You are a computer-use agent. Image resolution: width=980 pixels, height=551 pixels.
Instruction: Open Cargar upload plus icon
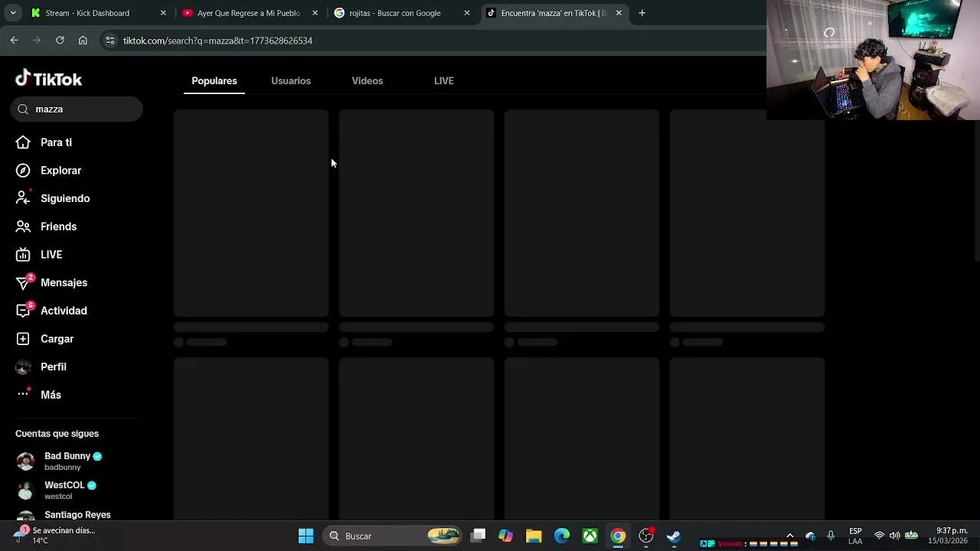coord(23,339)
